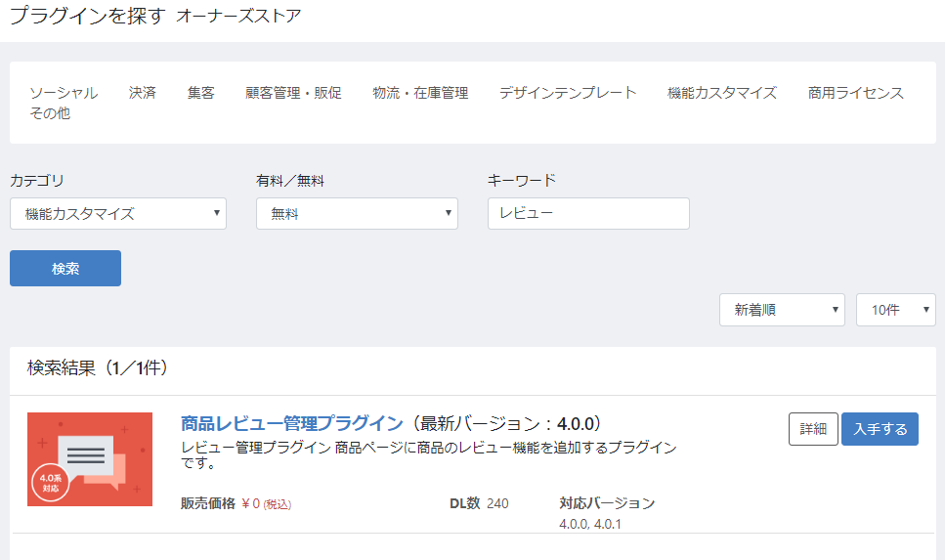Choose the 物流・在庫管理 category
This screenshot has height=560, width=945.
(420, 93)
